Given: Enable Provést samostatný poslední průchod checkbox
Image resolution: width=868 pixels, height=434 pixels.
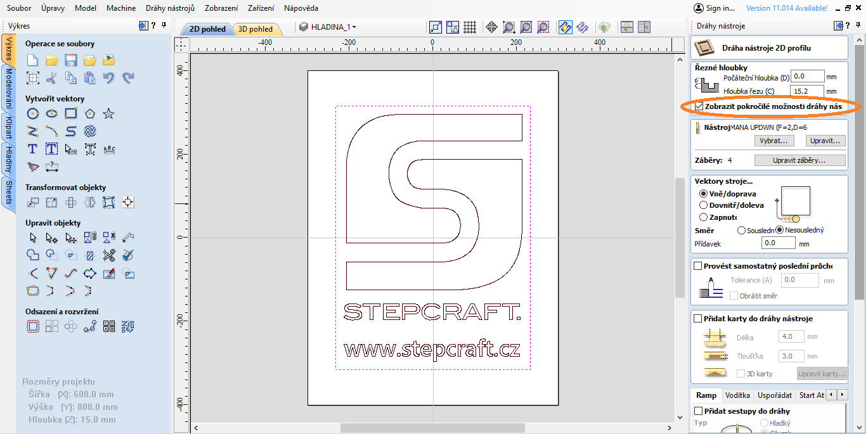Looking at the screenshot, I should coord(698,266).
